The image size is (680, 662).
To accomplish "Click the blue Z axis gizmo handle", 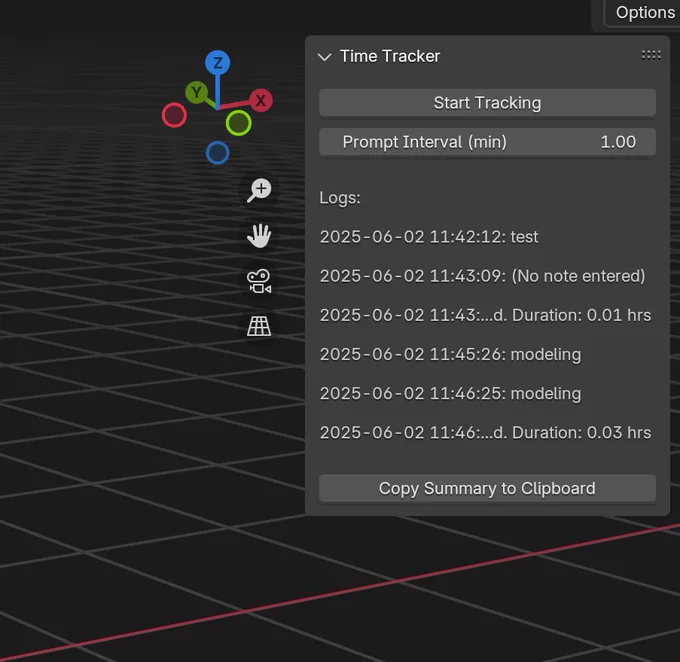I will coord(218,62).
